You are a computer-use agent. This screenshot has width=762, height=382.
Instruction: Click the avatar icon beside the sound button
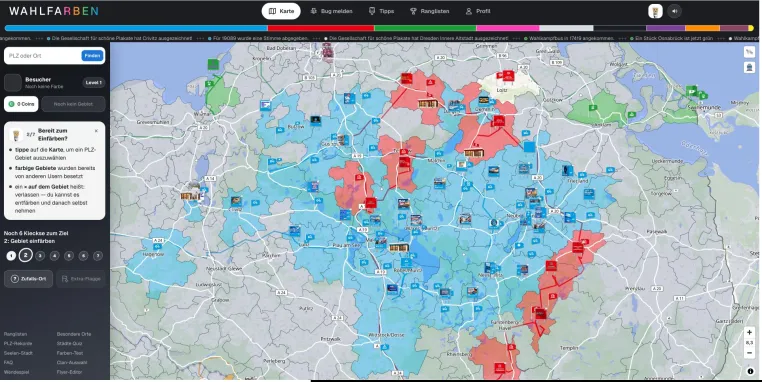[655, 11]
